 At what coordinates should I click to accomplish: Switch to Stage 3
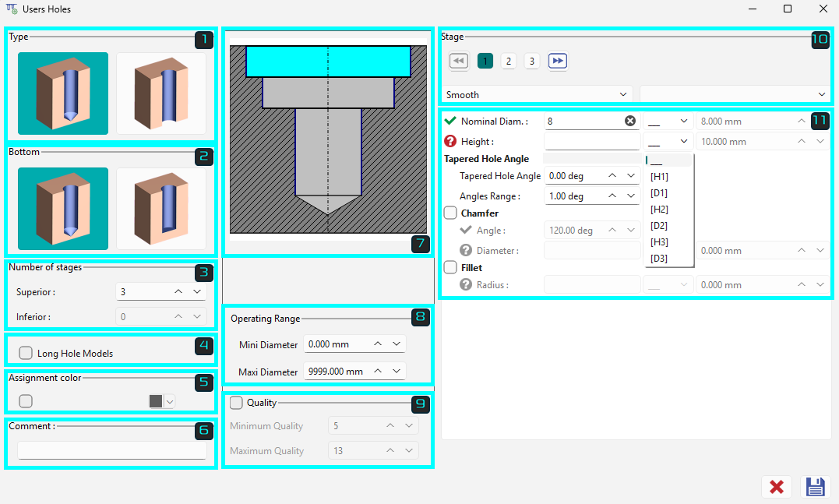(532, 60)
